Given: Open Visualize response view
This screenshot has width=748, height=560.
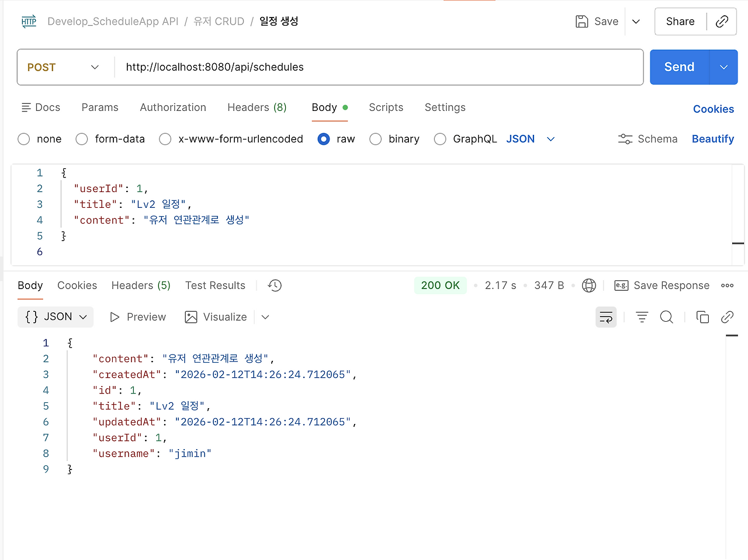Looking at the screenshot, I should [x=216, y=317].
